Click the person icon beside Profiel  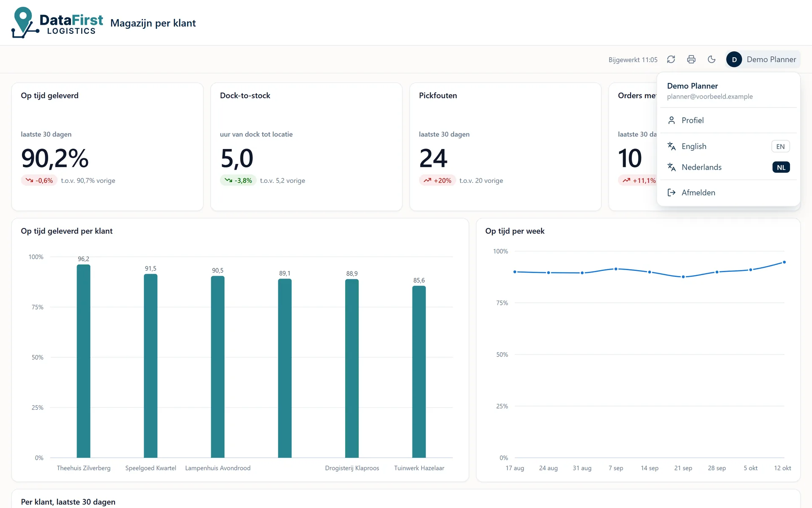(x=671, y=121)
